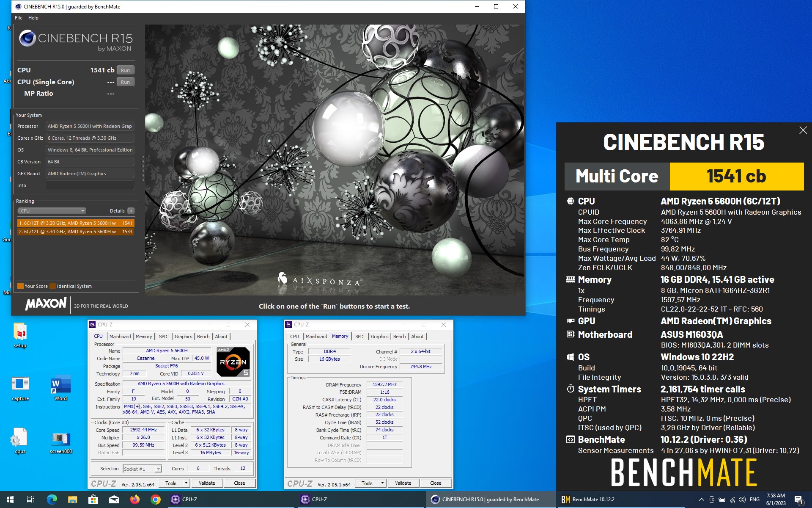
Task: Show hidden system tray icons
Action: tap(701, 500)
